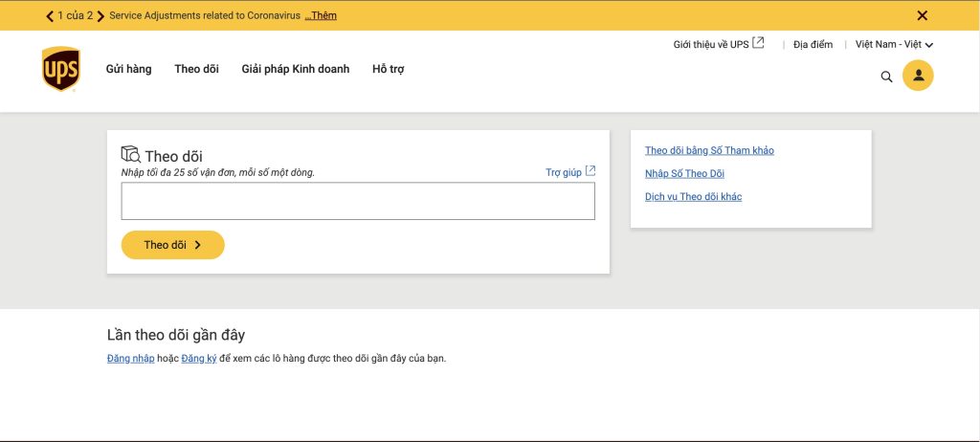
Task: Open the search magnifier icon
Action: [x=886, y=77]
